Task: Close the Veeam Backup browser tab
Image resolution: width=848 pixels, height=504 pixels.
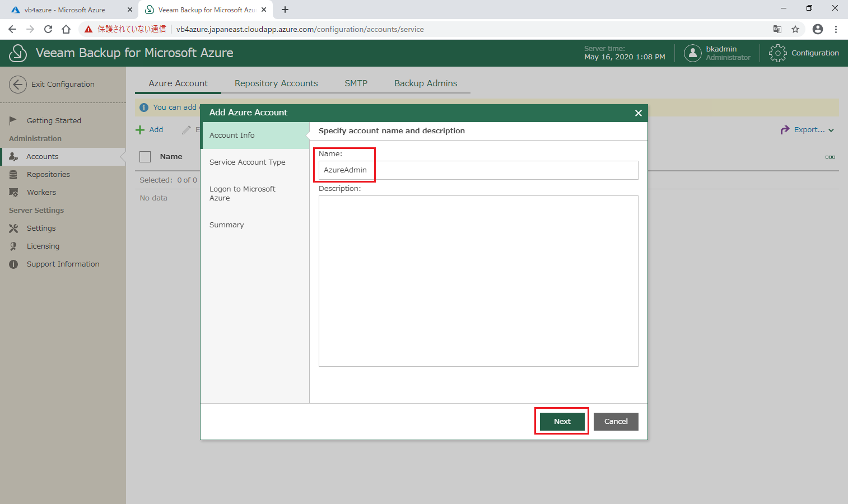Action: [x=264, y=10]
